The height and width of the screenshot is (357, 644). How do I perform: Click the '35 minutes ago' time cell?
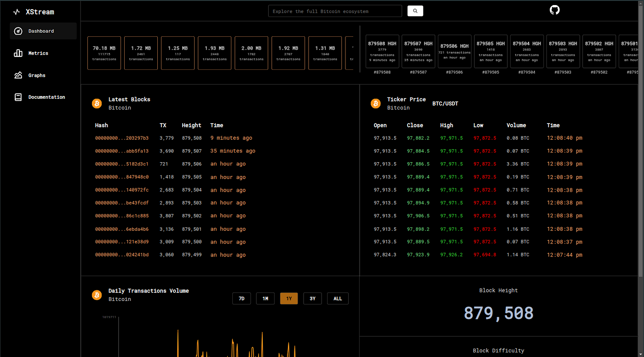coord(233,151)
